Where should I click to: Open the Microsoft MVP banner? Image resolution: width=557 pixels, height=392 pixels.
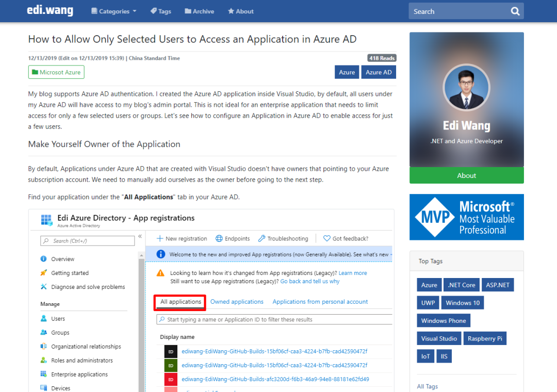point(466,217)
